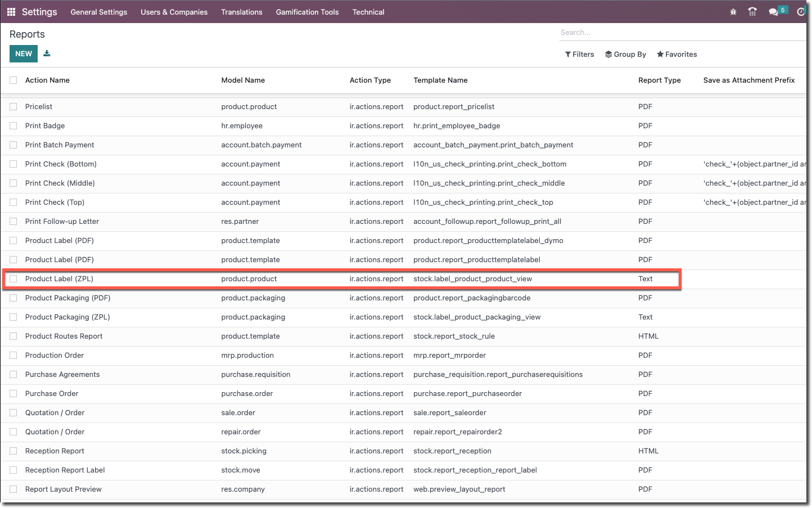Sort by Action Type column header
The image size is (812, 508).
click(370, 80)
